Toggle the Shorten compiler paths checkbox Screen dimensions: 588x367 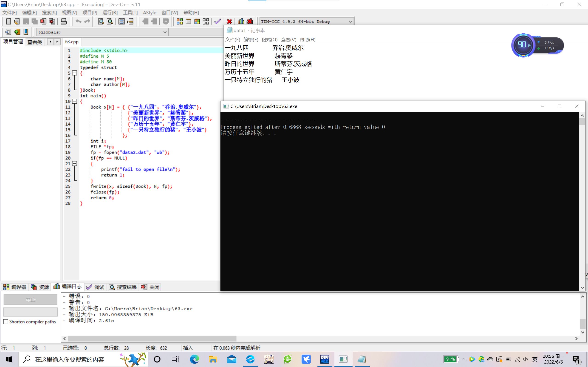(6, 322)
